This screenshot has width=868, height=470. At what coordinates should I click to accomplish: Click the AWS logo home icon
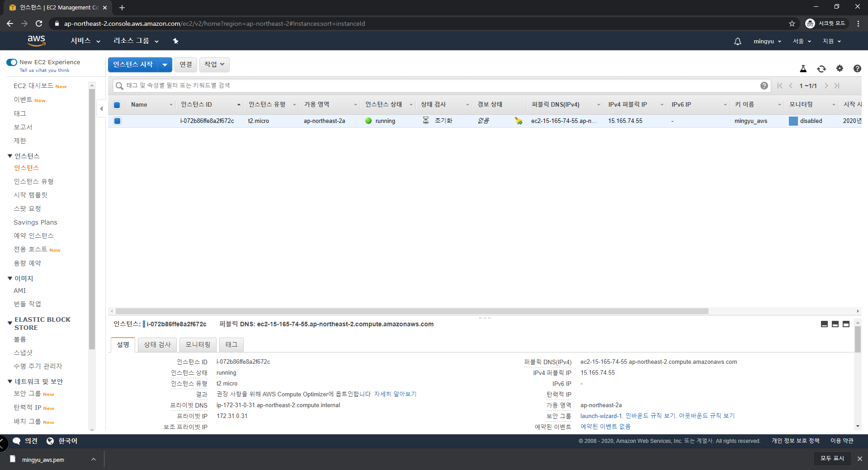coord(36,41)
